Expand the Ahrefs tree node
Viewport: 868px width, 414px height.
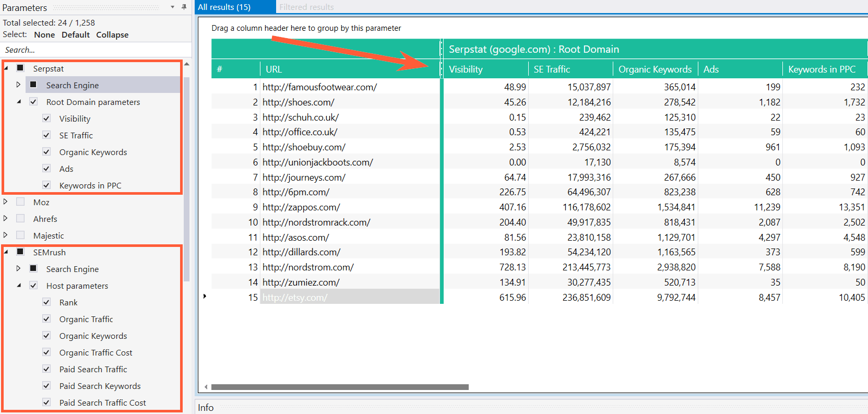point(6,218)
